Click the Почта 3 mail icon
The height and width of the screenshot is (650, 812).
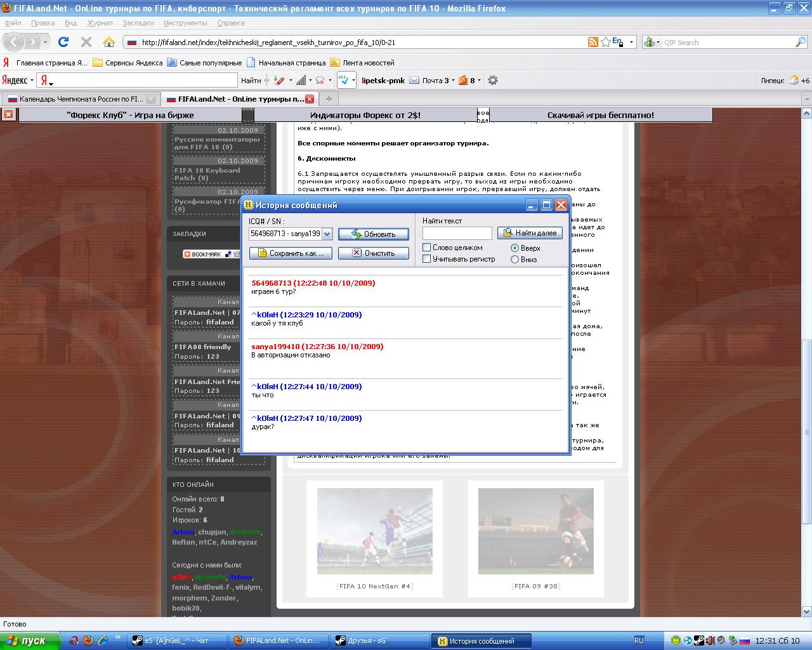coord(414,81)
